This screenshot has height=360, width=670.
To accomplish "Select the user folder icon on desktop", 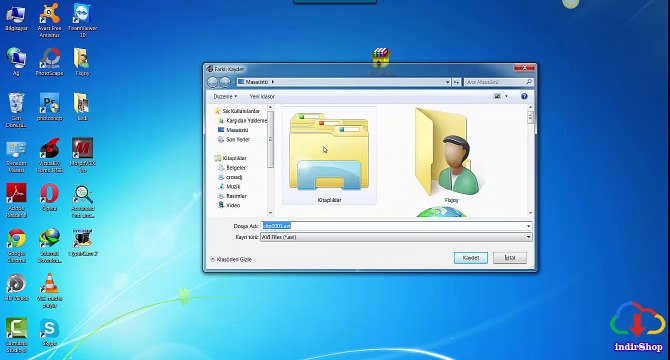I will click(x=82, y=62).
